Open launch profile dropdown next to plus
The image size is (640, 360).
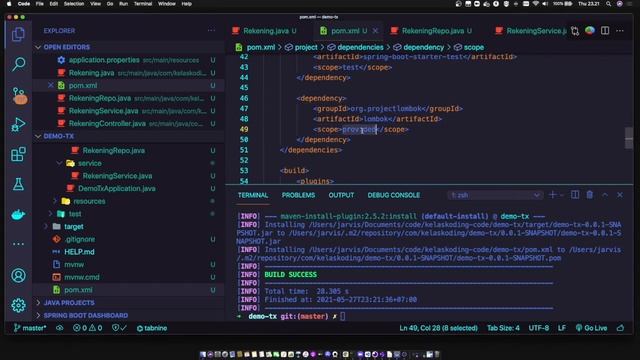click(562, 195)
